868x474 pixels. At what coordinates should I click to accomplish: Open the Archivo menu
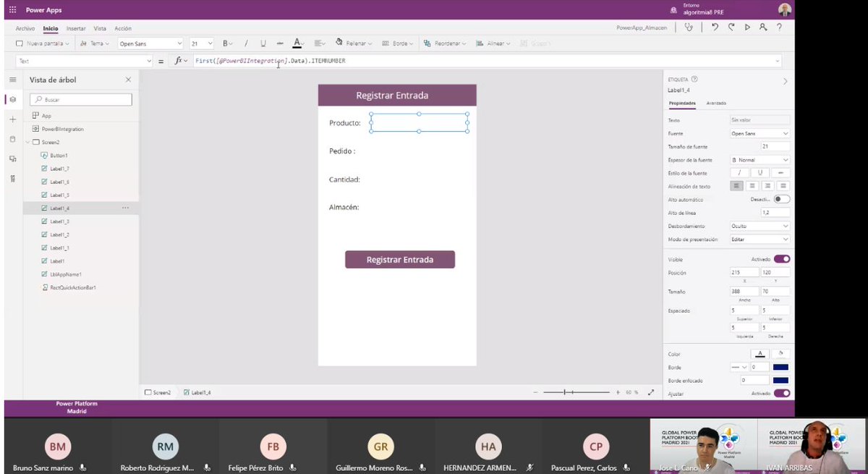pyautogui.click(x=25, y=28)
